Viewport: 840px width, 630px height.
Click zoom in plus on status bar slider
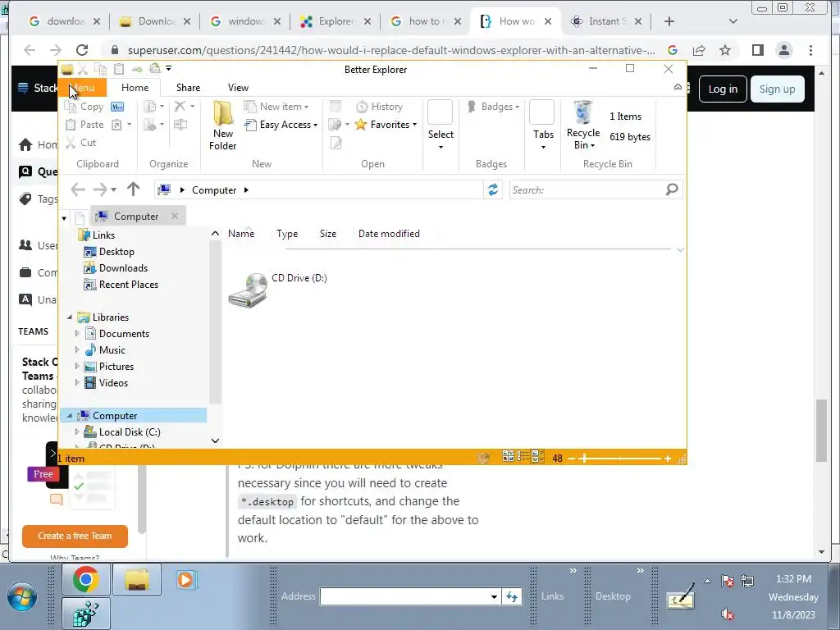tap(668, 459)
